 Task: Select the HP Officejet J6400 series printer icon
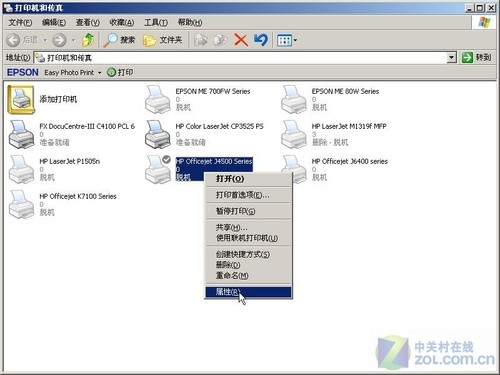(294, 169)
